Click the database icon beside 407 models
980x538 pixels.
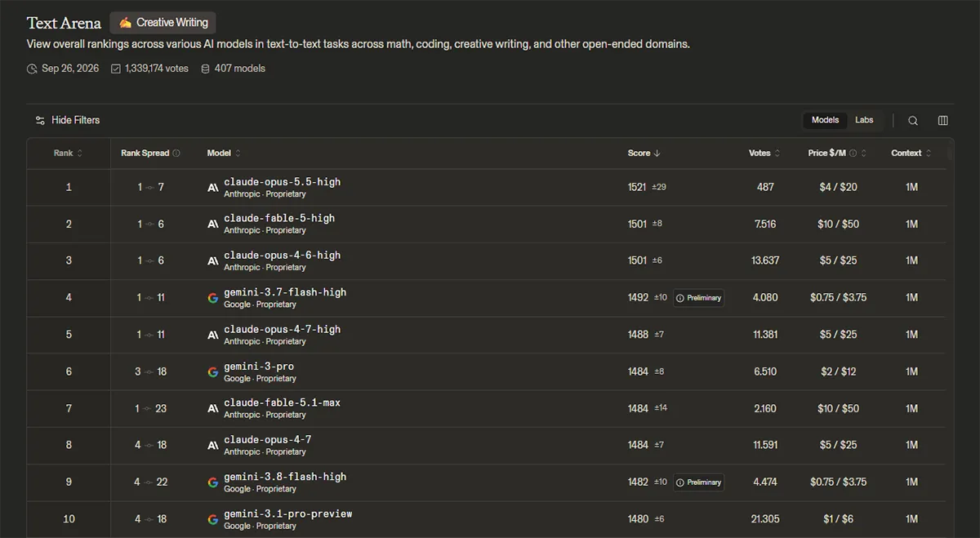pyautogui.click(x=205, y=69)
